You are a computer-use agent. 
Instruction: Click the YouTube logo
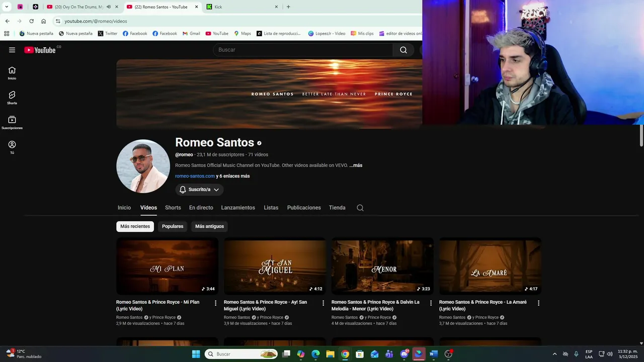pyautogui.click(x=40, y=50)
